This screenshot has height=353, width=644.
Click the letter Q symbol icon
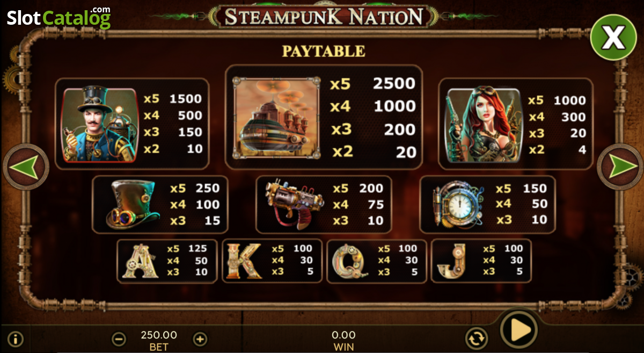(348, 262)
